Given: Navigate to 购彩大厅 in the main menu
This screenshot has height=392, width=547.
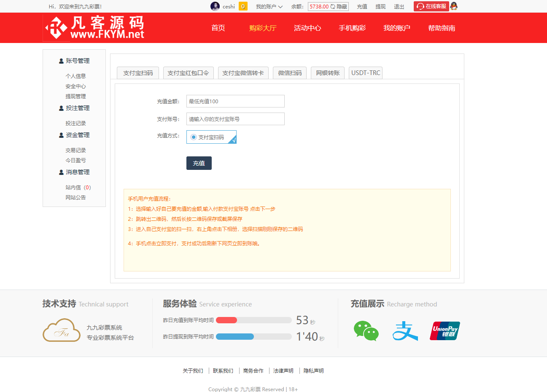Looking at the screenshot, I should 263,28.
